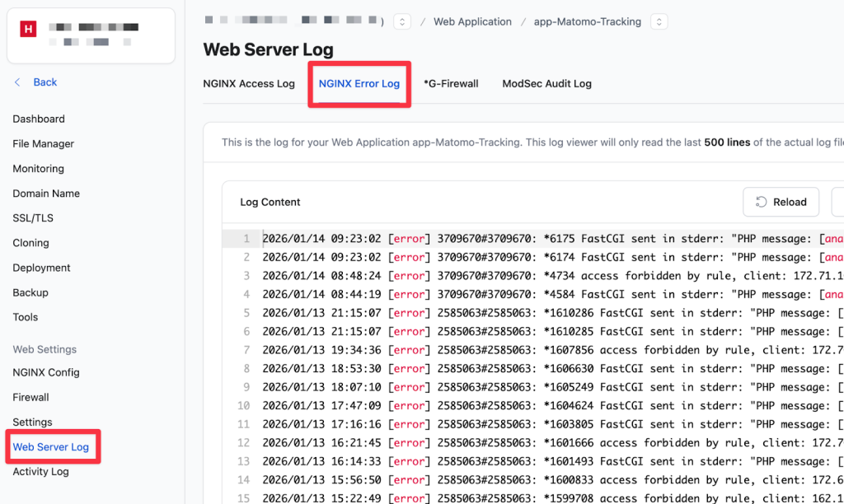Screen dimensions: 844x504
Task: Open the ModSec Audit Log tab
Action: click(546, 83)
